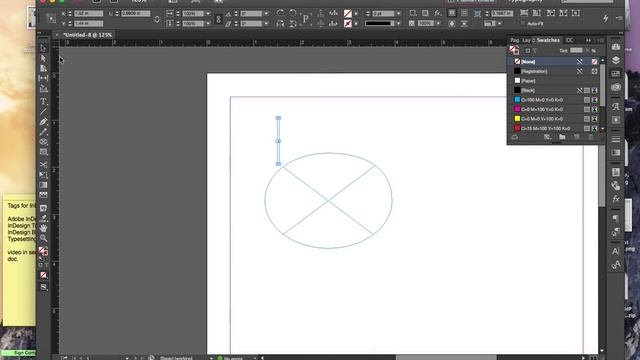Select the Untitled-8 @ 125% document tab
640x360 pixels.
tap(87, 35)
